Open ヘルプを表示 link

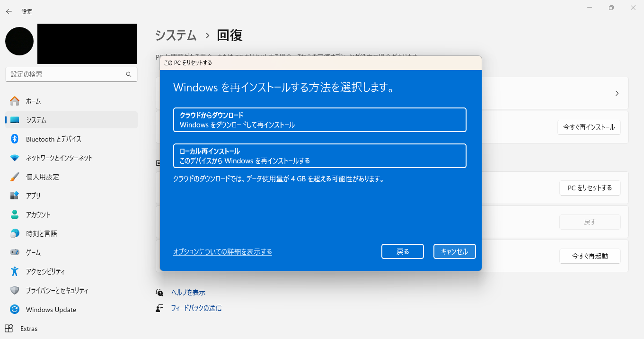point(188,293)
